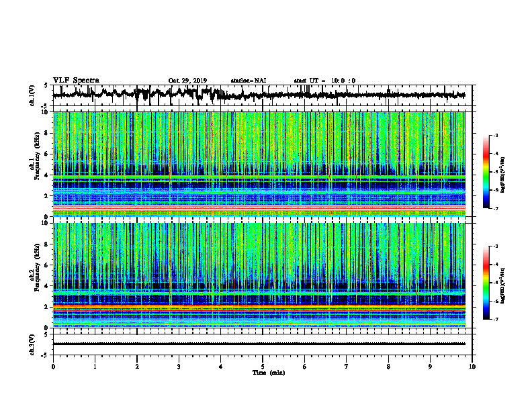
Task: Click time axis tick label "0"
Action: click(53, 367)
